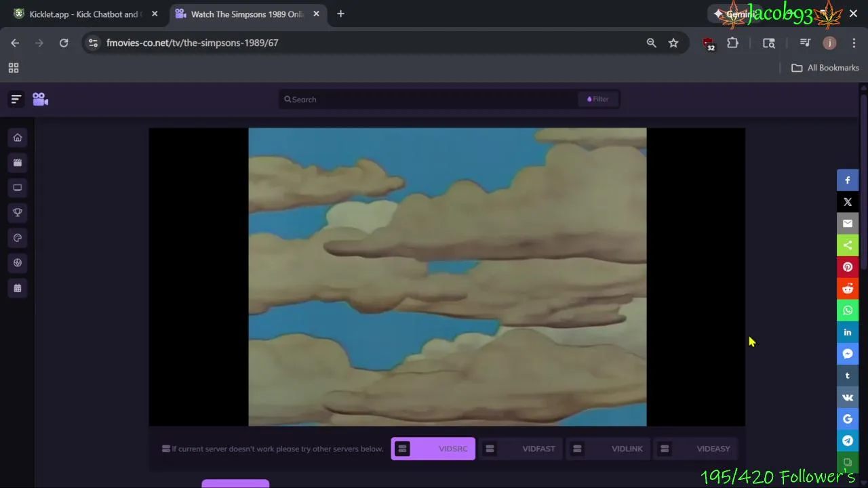The height and width of the screenshot is (488, 868).
Task: Share the page on Telegram
Action: pos(848,441)
